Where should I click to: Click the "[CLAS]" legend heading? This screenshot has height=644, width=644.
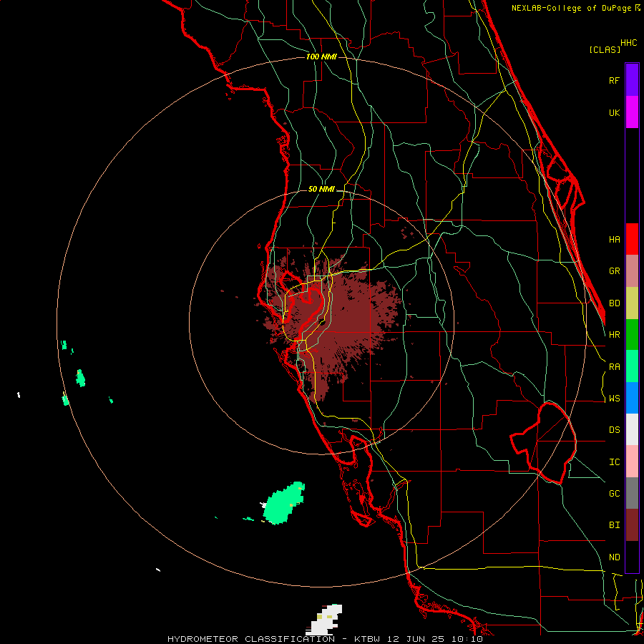click(605, 49)
